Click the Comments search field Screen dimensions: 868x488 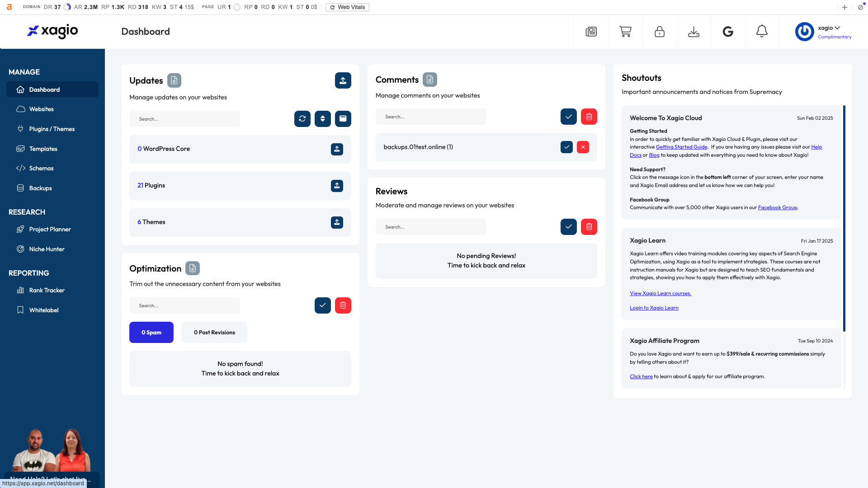(431, 117)
